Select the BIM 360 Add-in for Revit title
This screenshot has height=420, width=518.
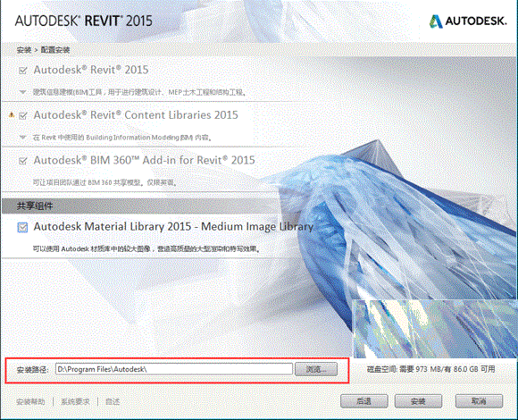click(144, 160)
